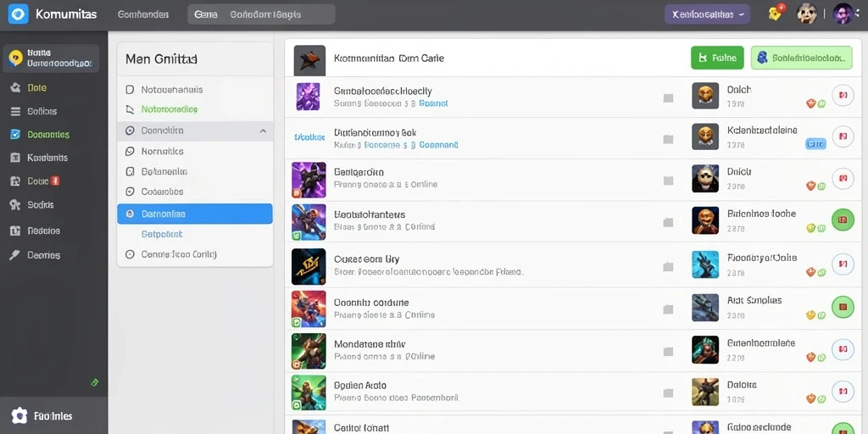Open the Dooc sidebar icon
Viewport: 868px width, 434px height.
pos(15,181)
